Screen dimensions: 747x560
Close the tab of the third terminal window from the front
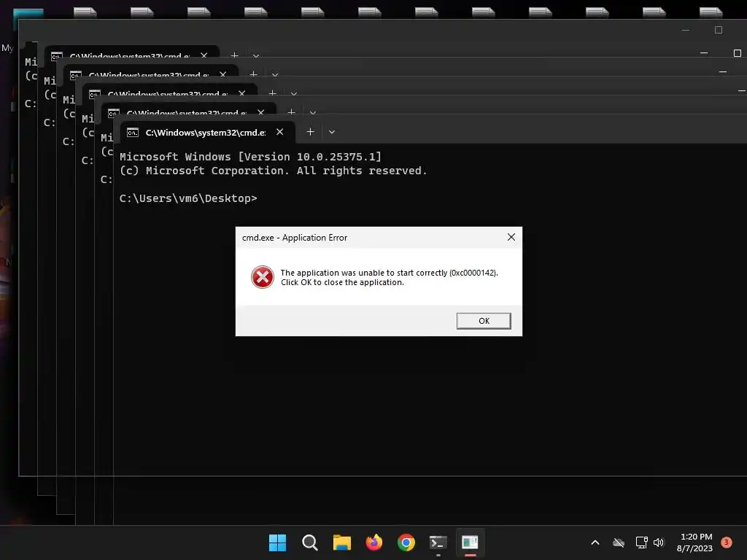pyautogui.click(x=241, y=93)
